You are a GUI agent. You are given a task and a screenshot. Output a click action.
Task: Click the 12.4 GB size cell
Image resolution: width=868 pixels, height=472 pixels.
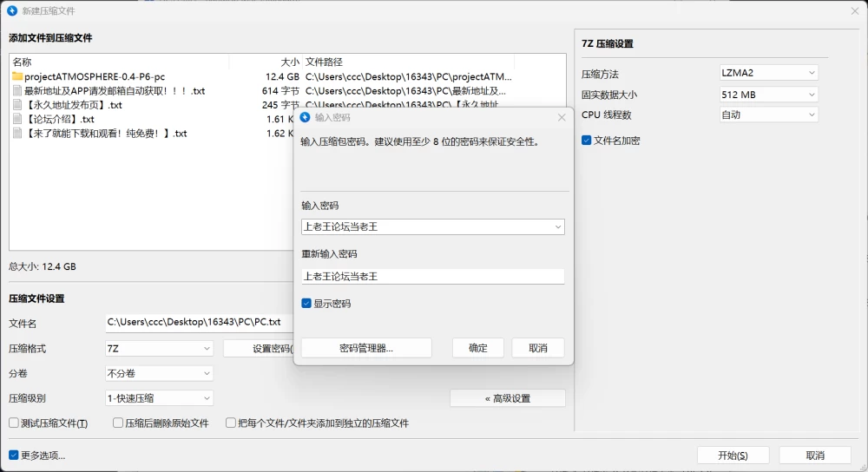tap(282, 76)
